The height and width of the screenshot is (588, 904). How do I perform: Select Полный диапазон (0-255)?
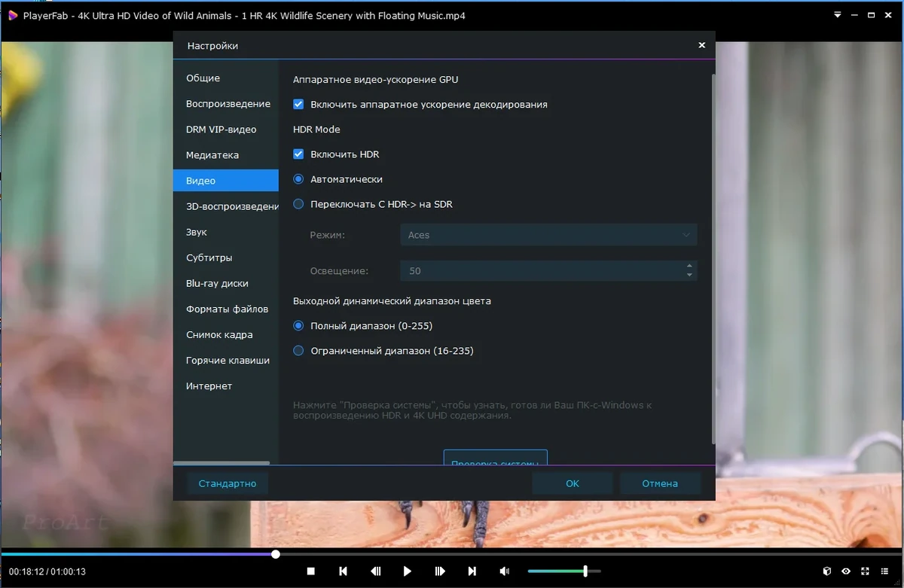298,326
